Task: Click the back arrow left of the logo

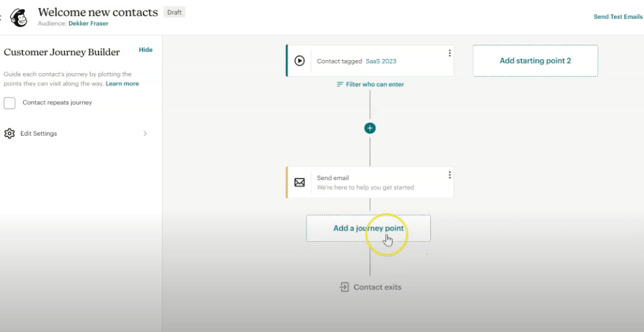Action: point(1,18)
